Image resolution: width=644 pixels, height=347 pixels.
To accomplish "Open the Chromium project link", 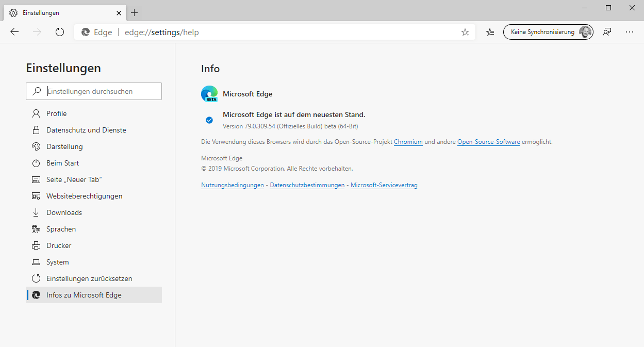I will [408, 142].
